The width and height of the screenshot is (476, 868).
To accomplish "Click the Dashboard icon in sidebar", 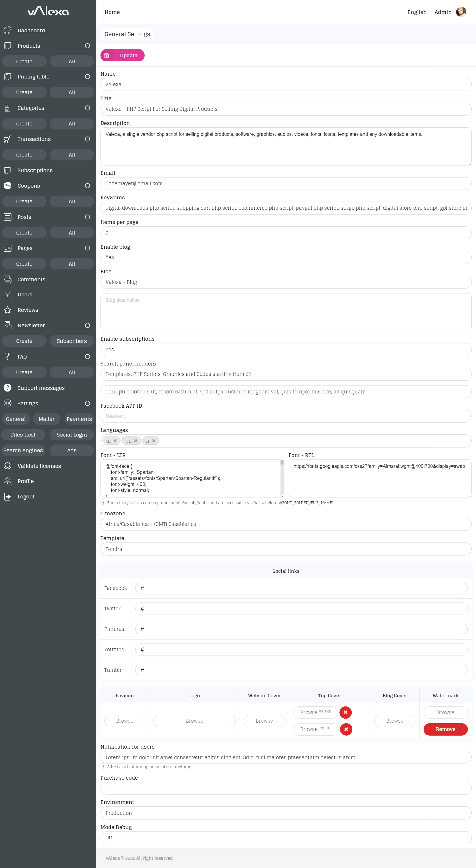I will (x=7, y=30).
